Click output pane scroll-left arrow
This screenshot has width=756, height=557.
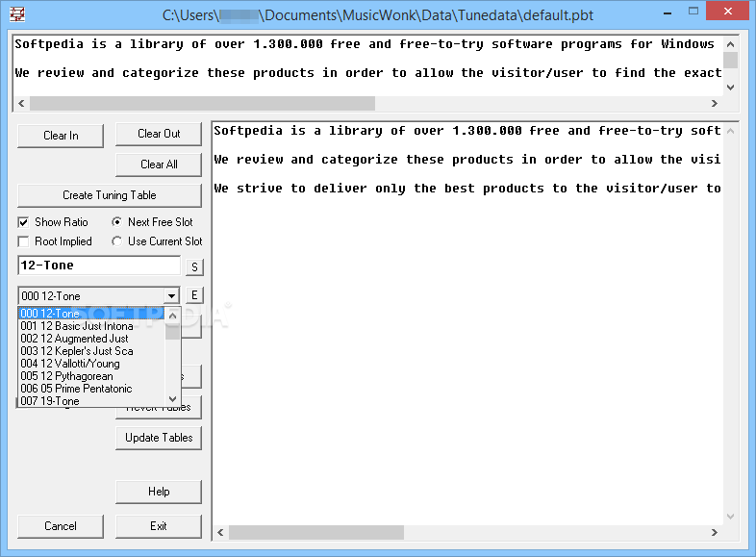220,532
